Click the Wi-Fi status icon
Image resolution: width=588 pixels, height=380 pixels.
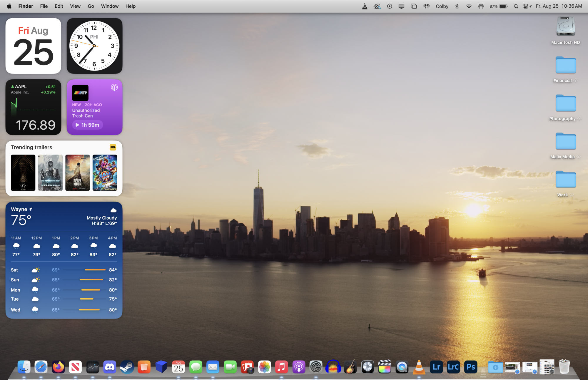click(469, 6)
